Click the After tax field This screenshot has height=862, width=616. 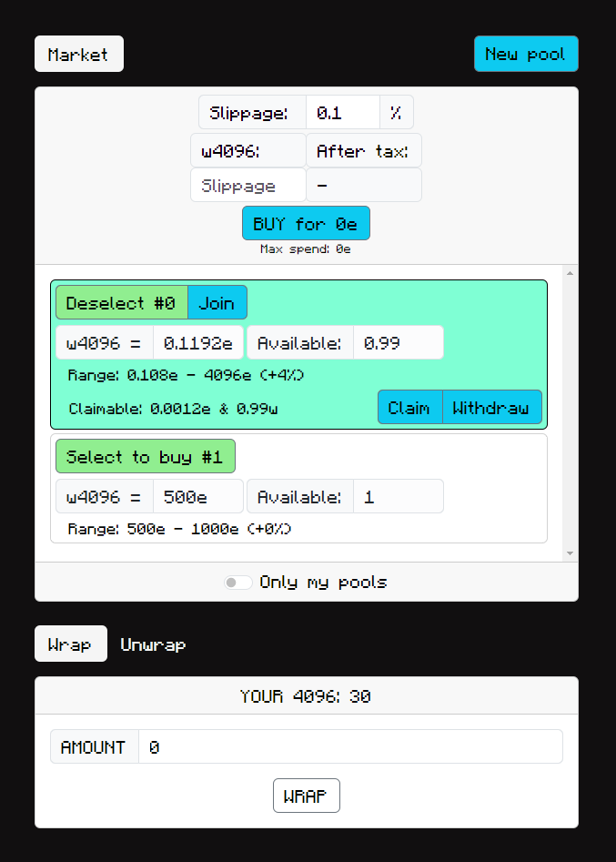(x=364, y=150)
